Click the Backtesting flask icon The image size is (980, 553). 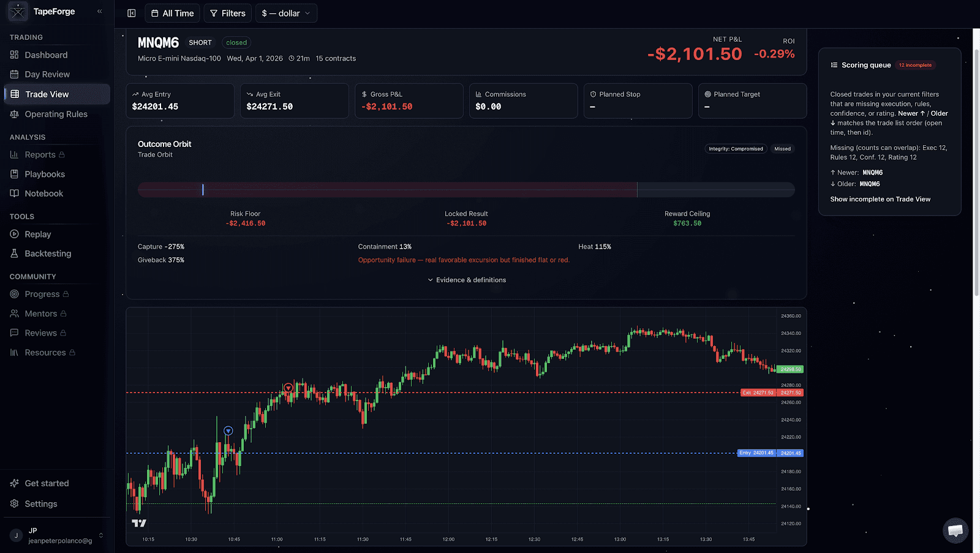tap(13, 253)
